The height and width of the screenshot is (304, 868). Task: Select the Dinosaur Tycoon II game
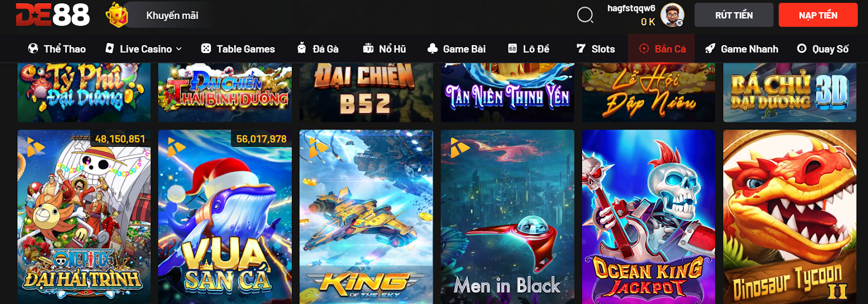(x=789, y=217)
